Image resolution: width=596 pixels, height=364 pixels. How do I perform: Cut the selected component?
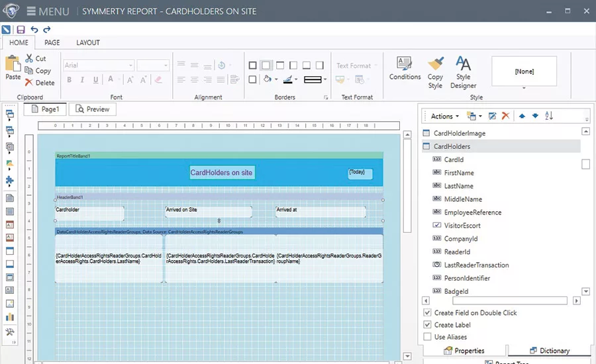pos(36,58)
